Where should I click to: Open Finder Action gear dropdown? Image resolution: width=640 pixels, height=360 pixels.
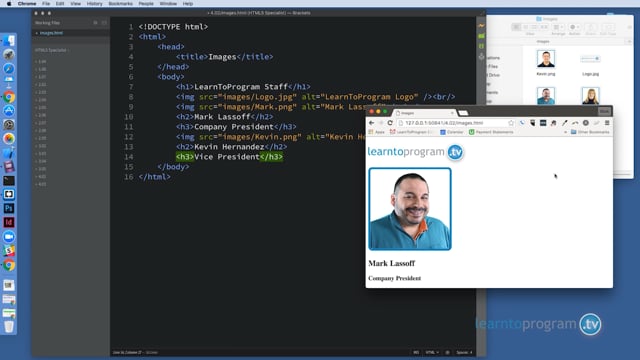574,27
